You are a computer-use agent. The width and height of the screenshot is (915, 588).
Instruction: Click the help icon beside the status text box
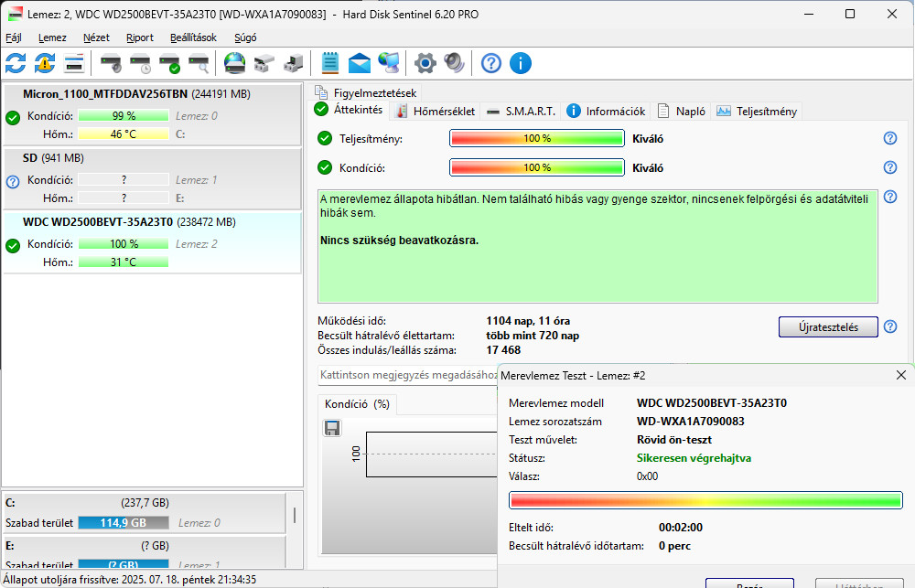890,197
